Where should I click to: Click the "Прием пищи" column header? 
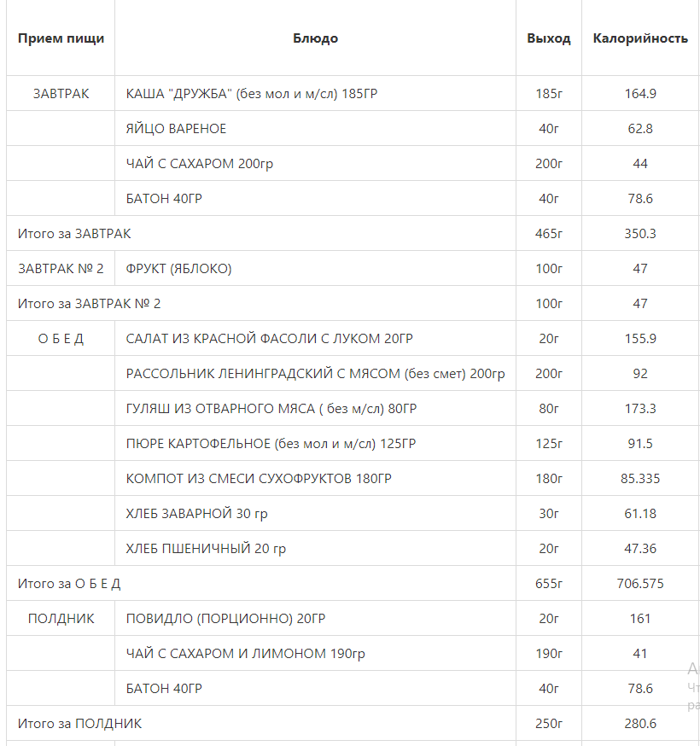(61, 38)
